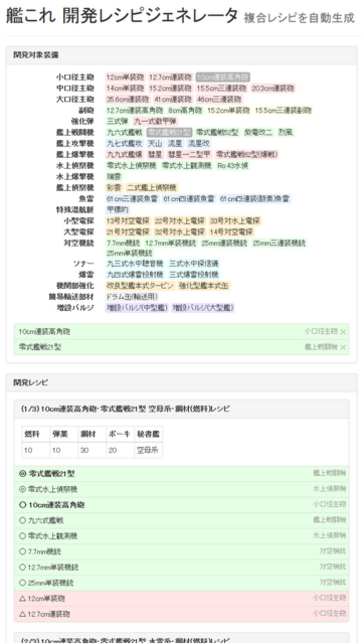
Task: Select the 20.3cm連装砲 tag
Action: pyautogui.click(x=273, y=88)
